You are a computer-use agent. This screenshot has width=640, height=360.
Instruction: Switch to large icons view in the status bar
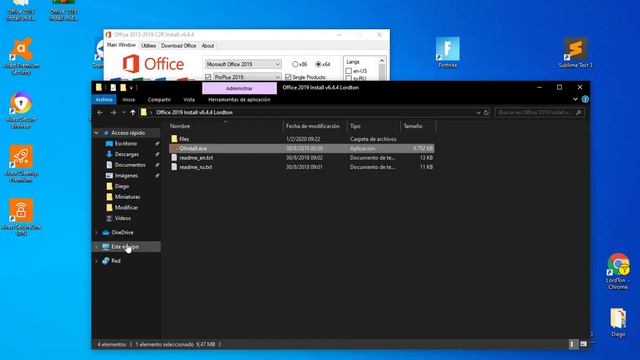[584, 344]
